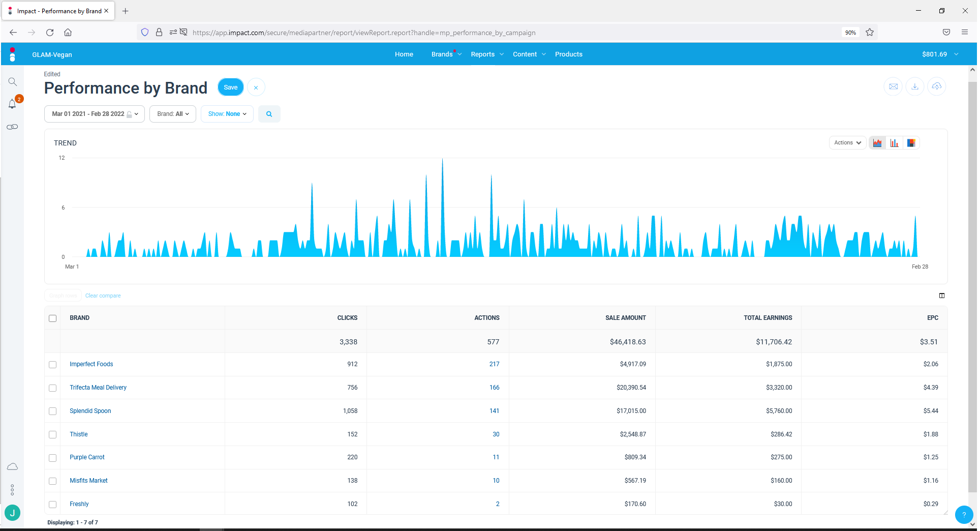
Task: Go to the Products nav item
Action: point(569,54)
